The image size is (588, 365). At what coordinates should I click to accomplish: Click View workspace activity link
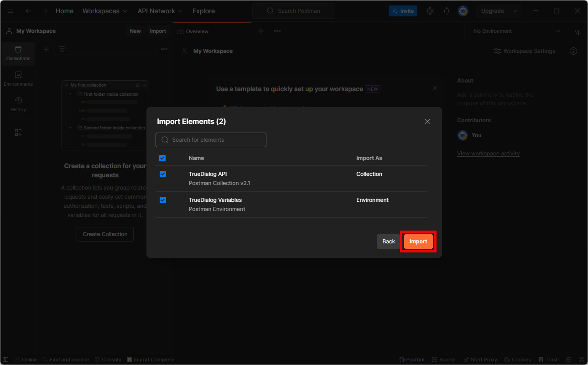(x=488, y=154)
